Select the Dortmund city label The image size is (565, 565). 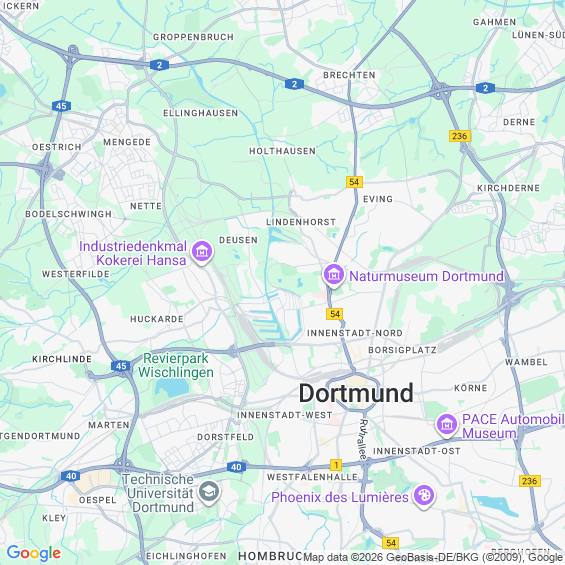coord(356,393)
